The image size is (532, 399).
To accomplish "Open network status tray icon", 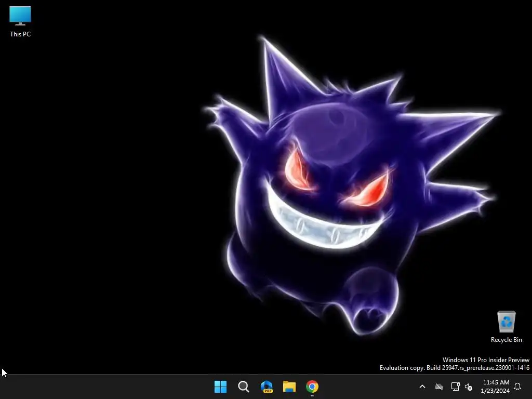I will [x=455, y=387].
